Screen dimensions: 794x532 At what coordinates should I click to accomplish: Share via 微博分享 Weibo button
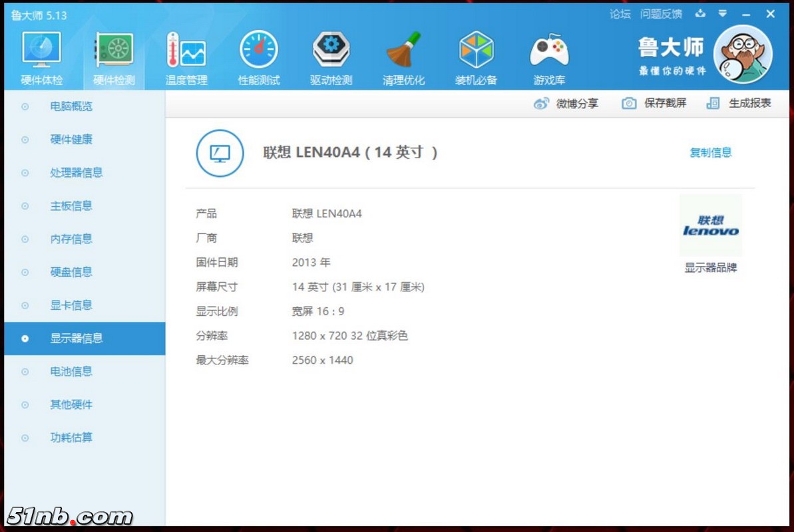pyautogui.click(x=566, y=103)
